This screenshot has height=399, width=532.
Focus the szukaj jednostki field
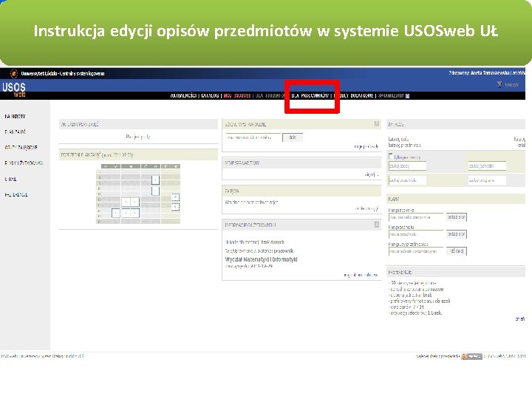487,166
